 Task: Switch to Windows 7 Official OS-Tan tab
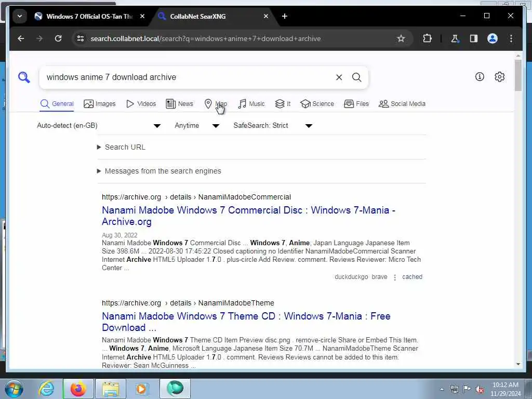[89, 16]
